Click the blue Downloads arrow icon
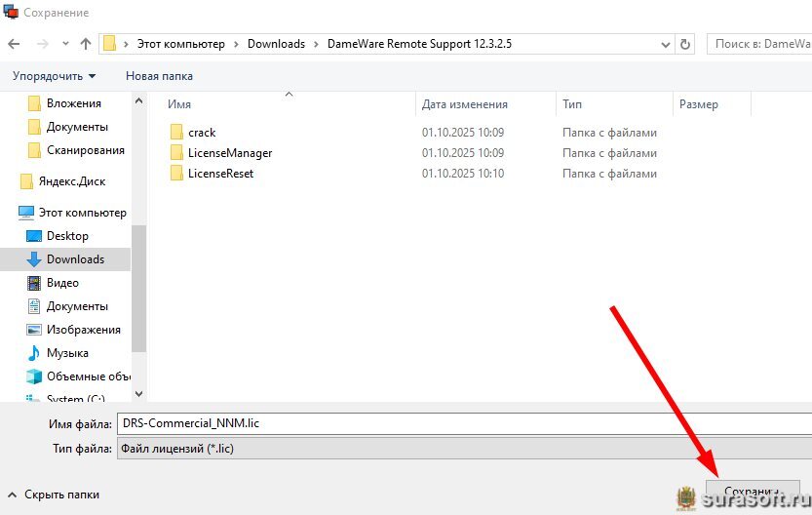This screenshot has height=515, width=812. 34,259
